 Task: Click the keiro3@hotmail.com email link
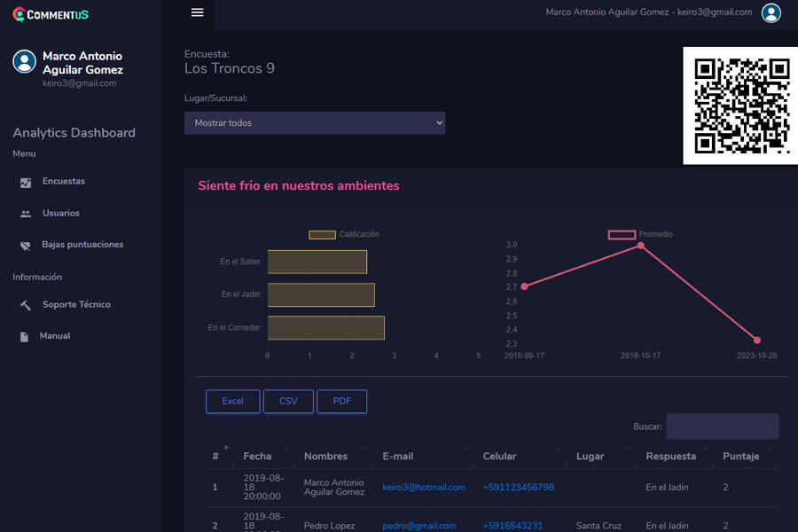pos(424,488)
